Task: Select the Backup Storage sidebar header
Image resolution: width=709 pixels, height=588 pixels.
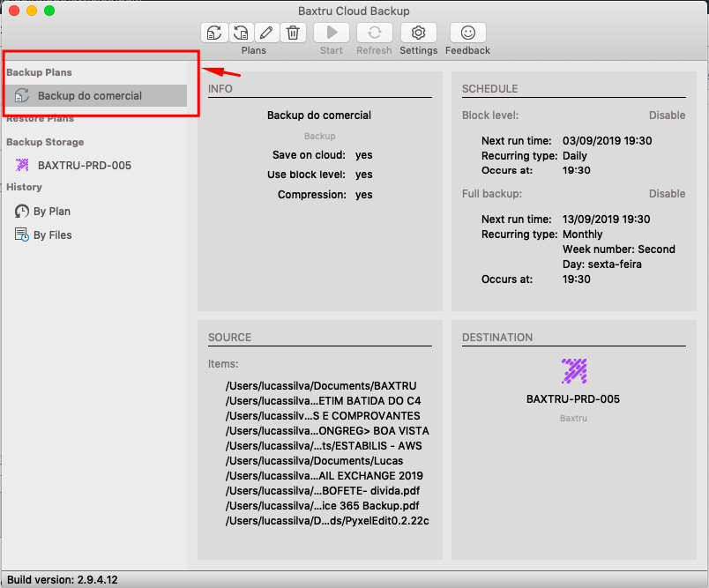Action: [45, 142]
